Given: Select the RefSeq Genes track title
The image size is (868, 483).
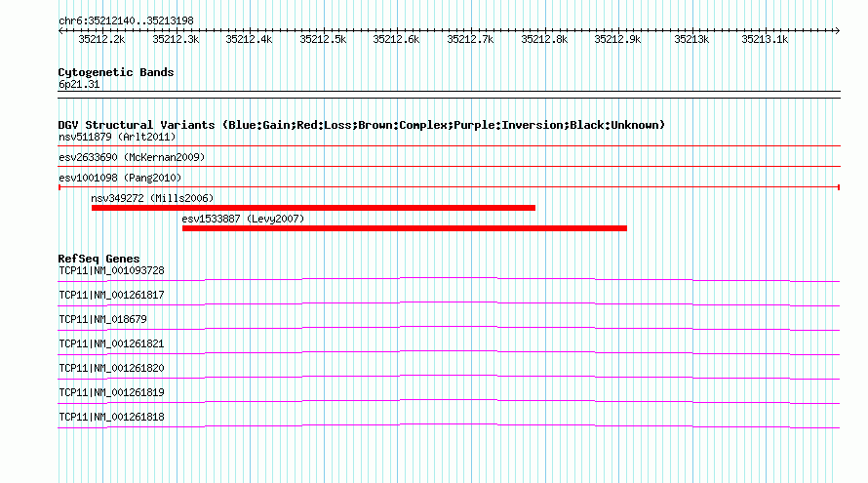Looking at the screenshot, I should 99,259.
